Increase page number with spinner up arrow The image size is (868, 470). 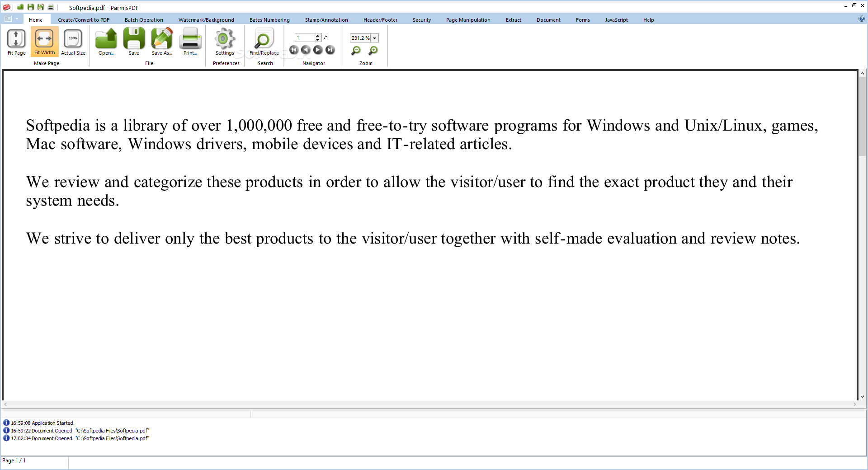pos(318,36)
